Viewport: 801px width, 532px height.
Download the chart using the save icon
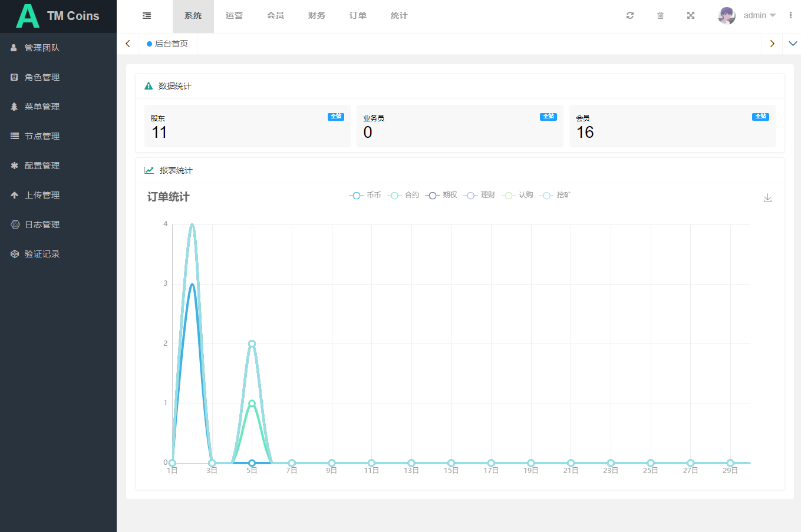[767, 198]
